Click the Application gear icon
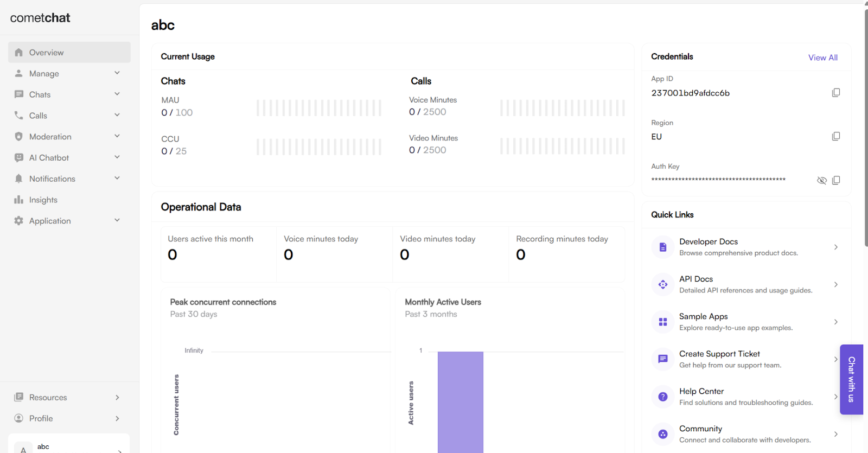The width and height of the screenshot is (868, 453). point(18,221)
